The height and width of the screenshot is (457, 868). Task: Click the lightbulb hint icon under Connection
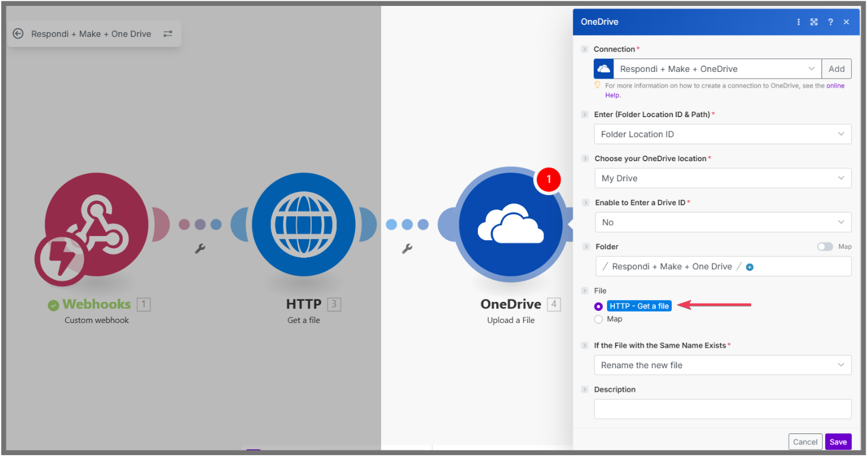point(598,86)
